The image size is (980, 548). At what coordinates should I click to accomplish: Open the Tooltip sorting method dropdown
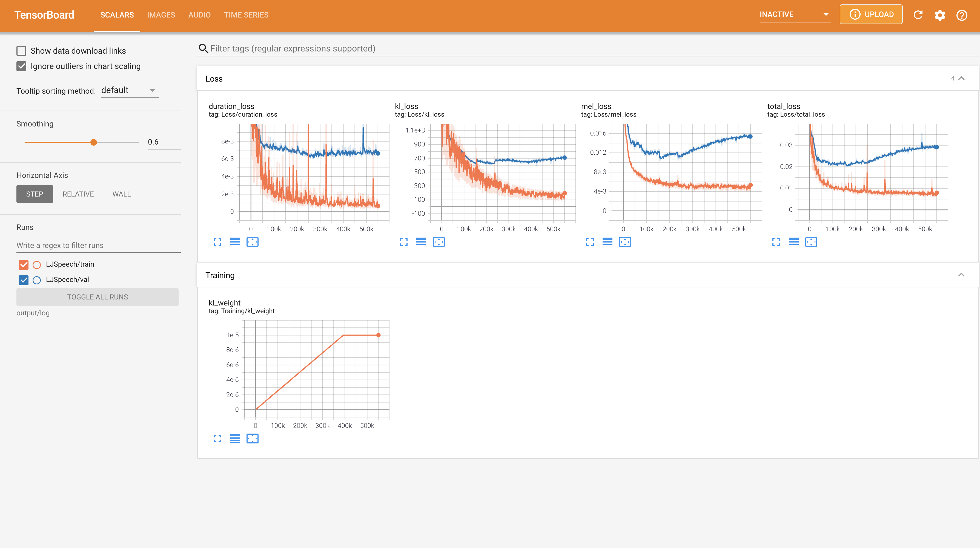[129, 91]
